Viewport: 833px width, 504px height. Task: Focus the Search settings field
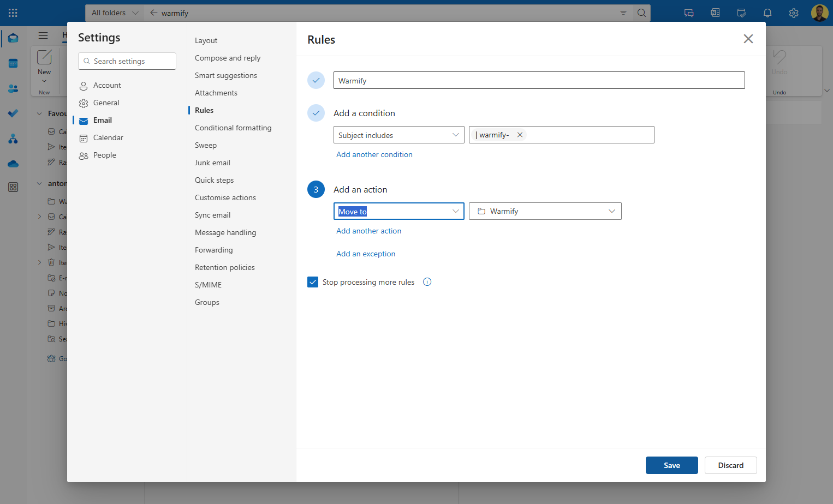point(127,61)
